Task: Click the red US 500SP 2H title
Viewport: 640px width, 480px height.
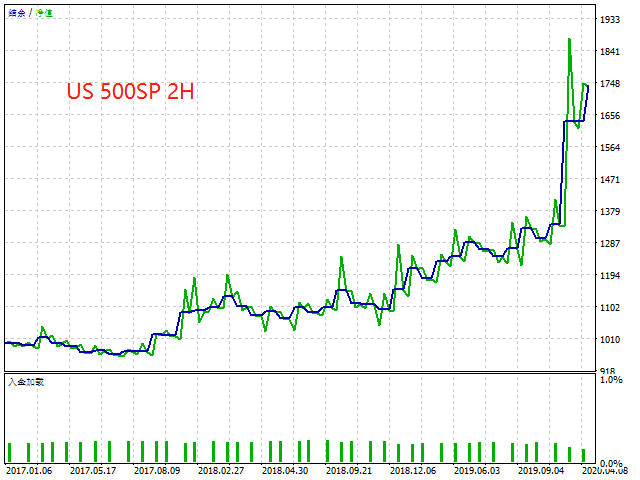Action: pyautogui.click(x=130, y=91)
